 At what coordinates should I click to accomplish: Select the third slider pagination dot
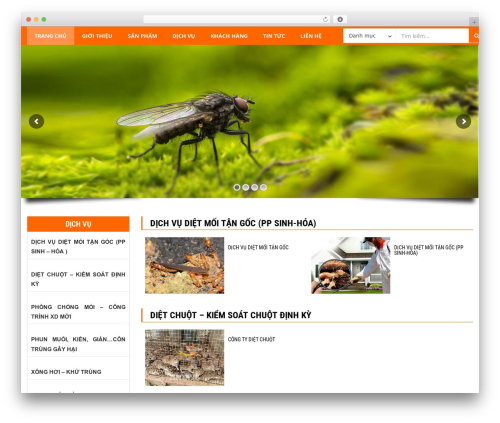[x=254, y=187]
